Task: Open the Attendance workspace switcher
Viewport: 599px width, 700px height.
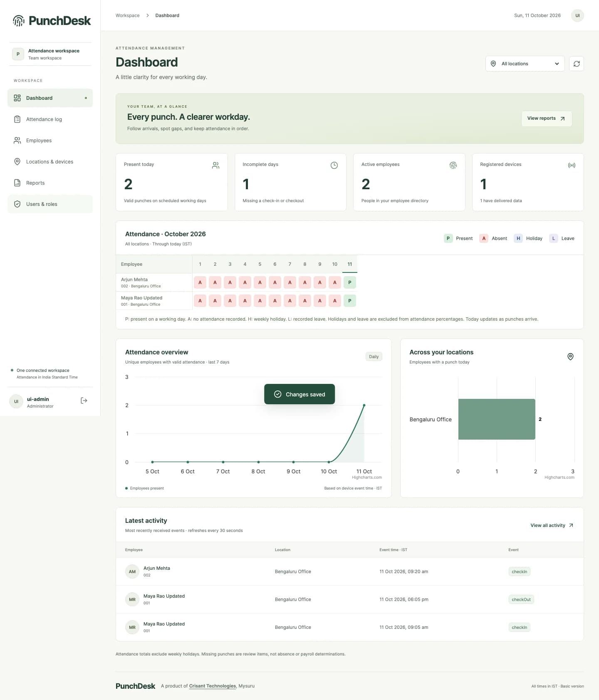Action: pos(50,54)
